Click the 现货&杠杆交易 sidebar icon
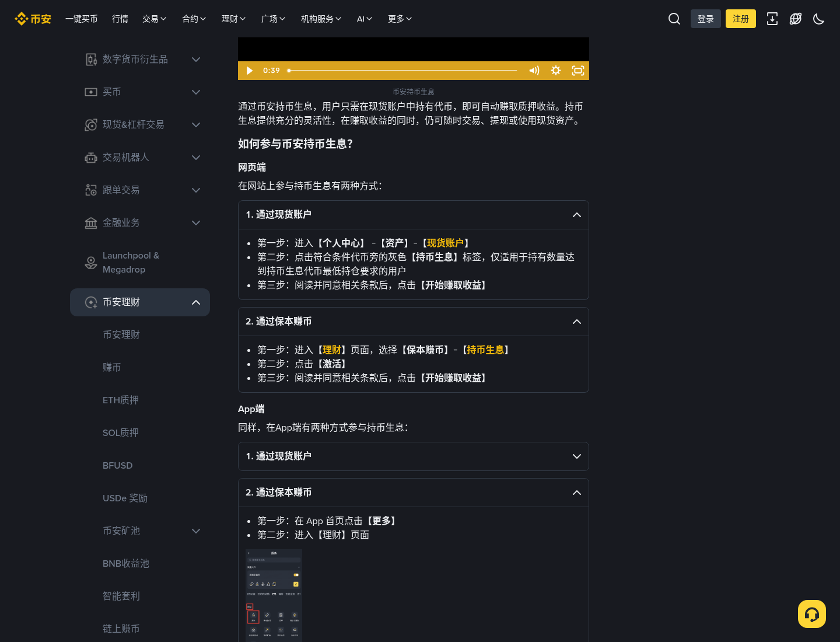The image size is (840, 642). (x=91, y=125)
